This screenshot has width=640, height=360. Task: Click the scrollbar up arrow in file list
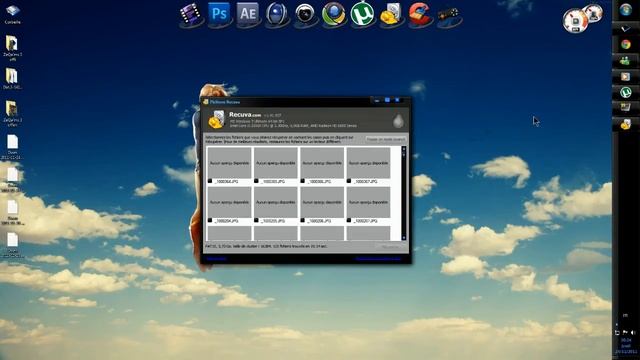pyautogui.click(x=404, y=149)
